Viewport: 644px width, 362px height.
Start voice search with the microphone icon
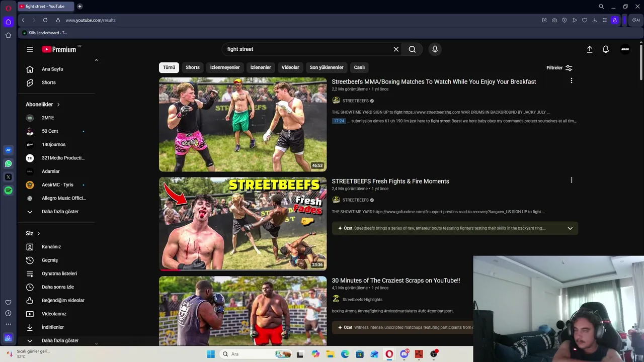[x=435, y=49]
